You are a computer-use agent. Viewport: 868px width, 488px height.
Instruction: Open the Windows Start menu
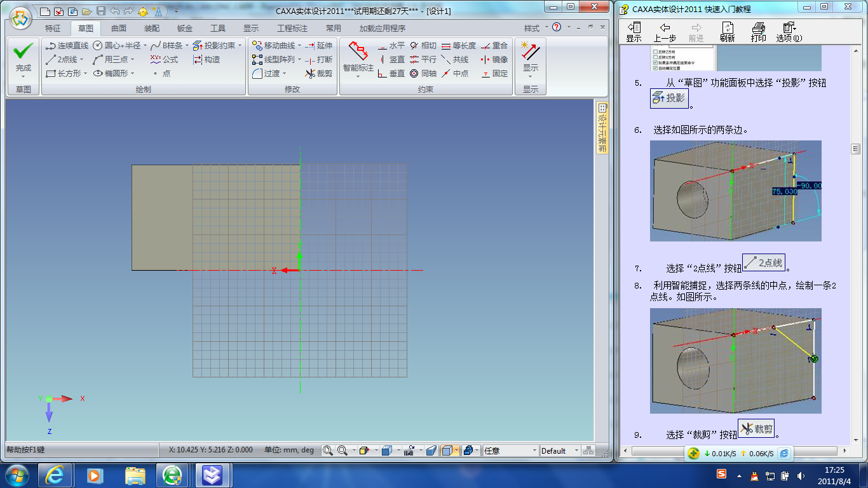pyautogui.click(x=16, y=475)
